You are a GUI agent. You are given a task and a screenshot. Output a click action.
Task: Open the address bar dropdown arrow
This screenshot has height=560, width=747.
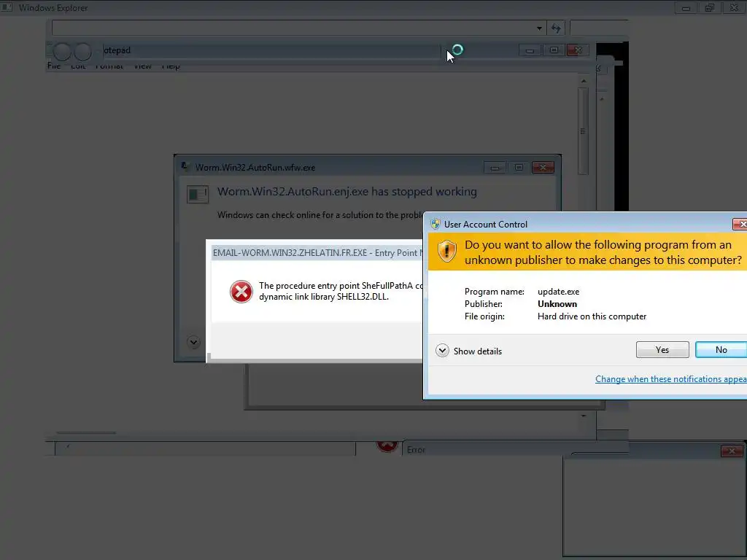click(x=539, y=28)
